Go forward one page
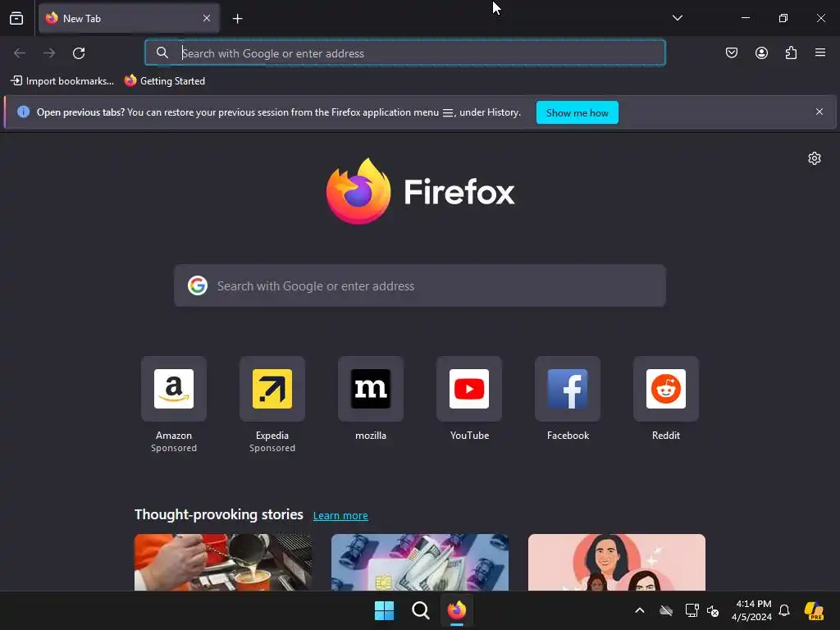The image size is (840, 630). (49, 53)
